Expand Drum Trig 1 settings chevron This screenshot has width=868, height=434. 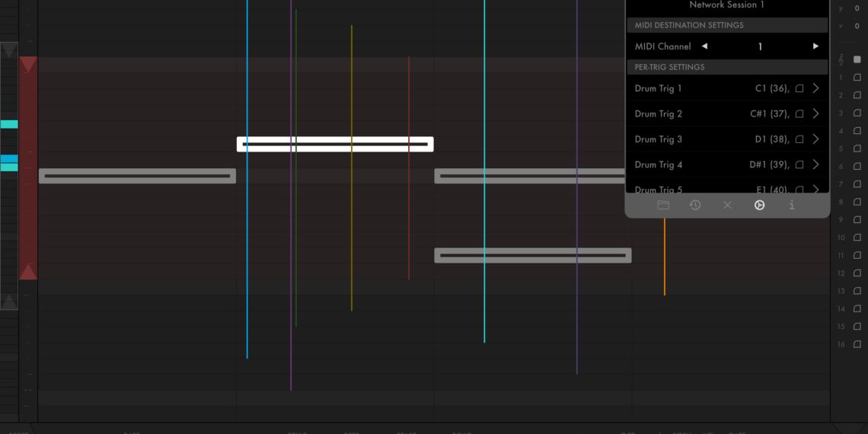point(815,88)
